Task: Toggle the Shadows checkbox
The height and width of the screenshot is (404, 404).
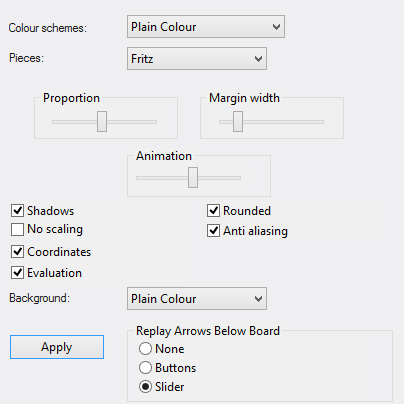Action: point(17,211)
